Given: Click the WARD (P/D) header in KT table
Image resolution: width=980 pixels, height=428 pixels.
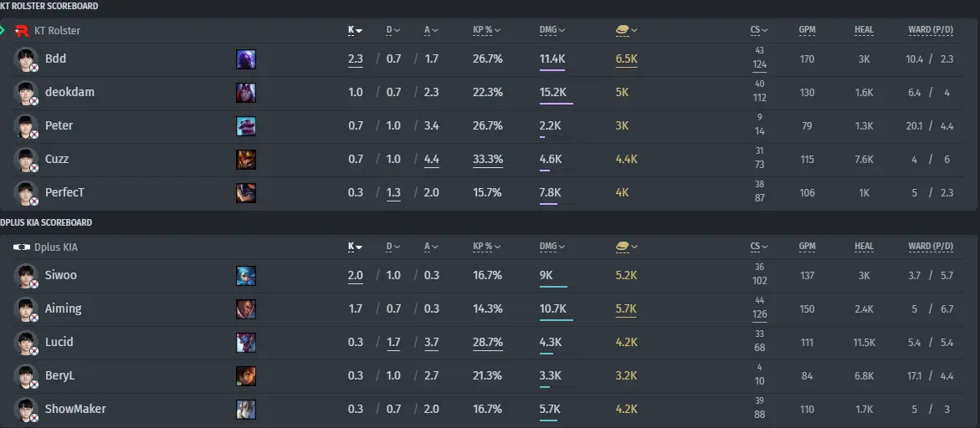Looking at the screenshot, I should coord(931,30).
